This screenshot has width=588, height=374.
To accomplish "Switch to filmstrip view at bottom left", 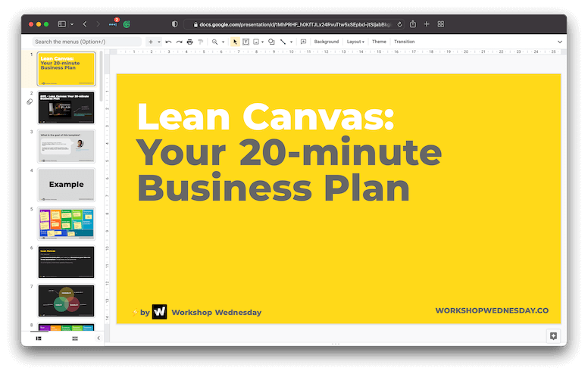I will coord(39,338).
